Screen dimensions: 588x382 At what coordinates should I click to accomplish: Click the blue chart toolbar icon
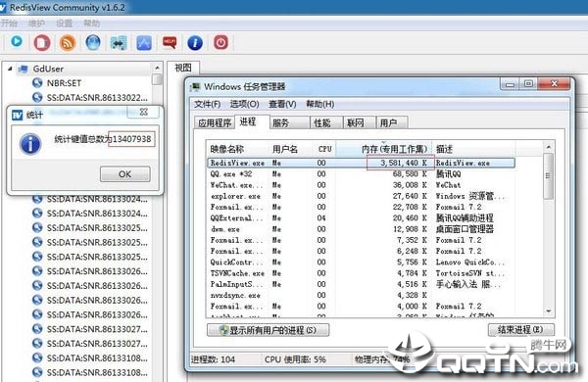coord(144,43)
